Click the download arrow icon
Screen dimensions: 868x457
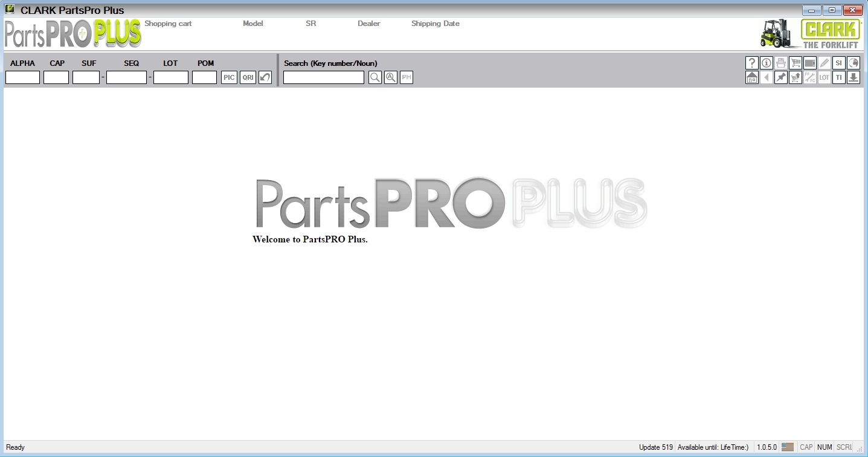[x=854, y=77]
